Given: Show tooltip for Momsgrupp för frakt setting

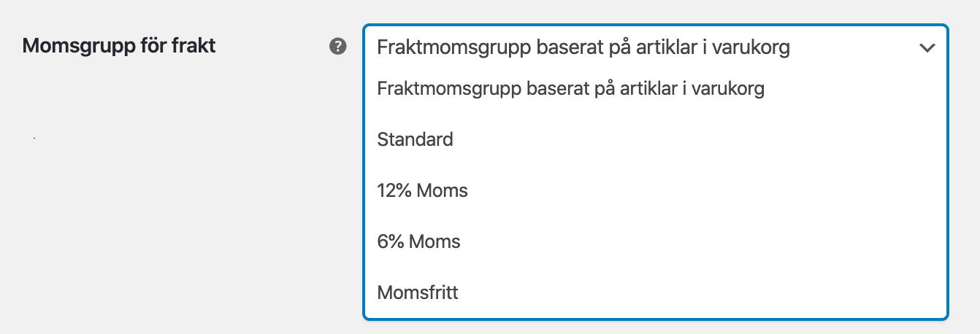Looking at the screenshot, I should pyautogui.click(x=337, y=47).
